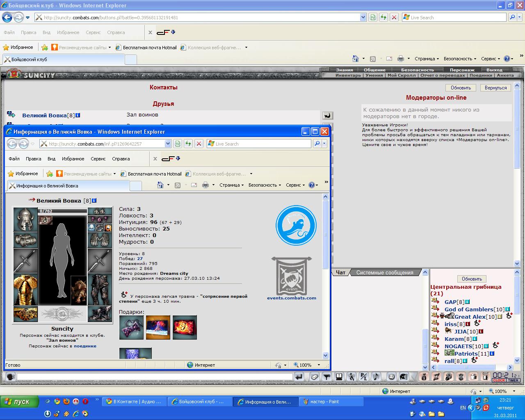525x420 pixels.
Task: Click the blue zodiac Aquarius emblem
Action: 296,226
